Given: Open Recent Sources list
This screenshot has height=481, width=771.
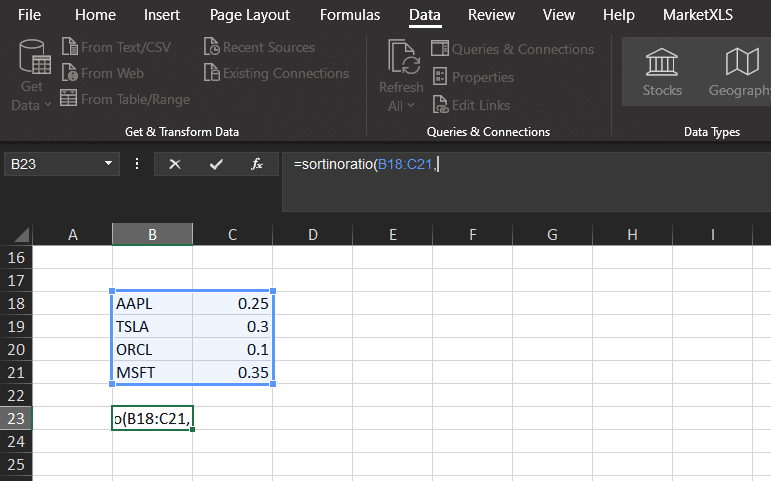Looking at the screenshot, I should [x=259, y=47].
